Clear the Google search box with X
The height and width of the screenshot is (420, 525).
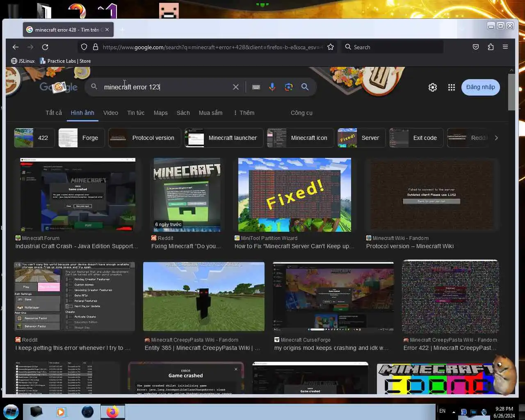pos(236,87)
